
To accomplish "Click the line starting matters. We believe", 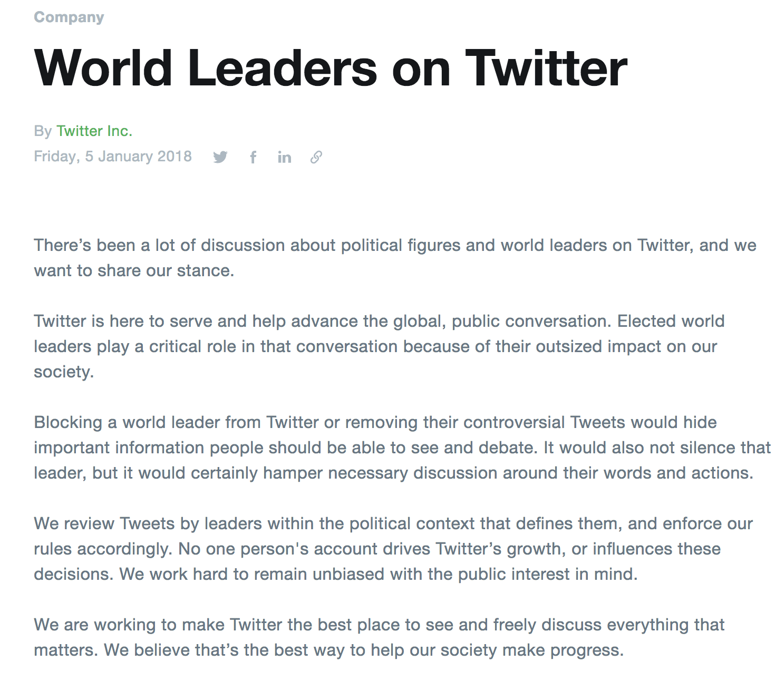I will click(x=329, y=650).
